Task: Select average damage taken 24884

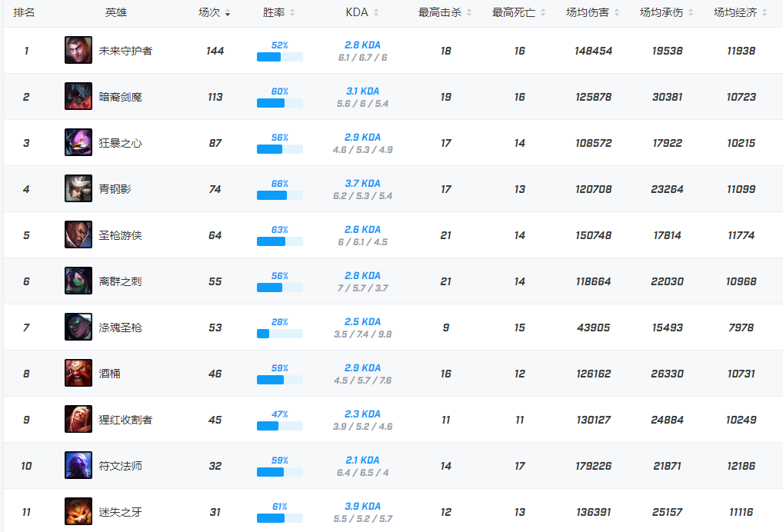Action: (667, 420)
